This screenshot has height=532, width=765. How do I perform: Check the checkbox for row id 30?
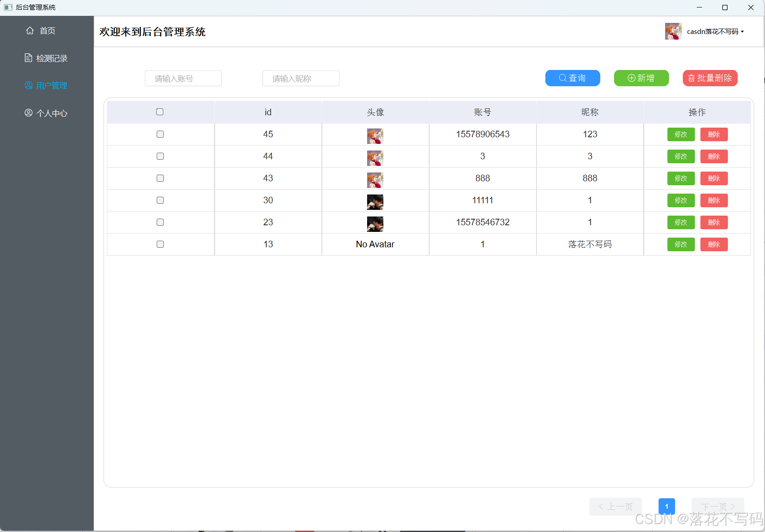pos(160,200)
